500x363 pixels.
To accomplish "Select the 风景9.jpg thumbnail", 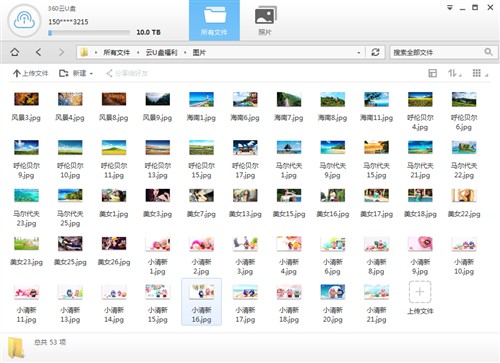I will coord(158,99).
